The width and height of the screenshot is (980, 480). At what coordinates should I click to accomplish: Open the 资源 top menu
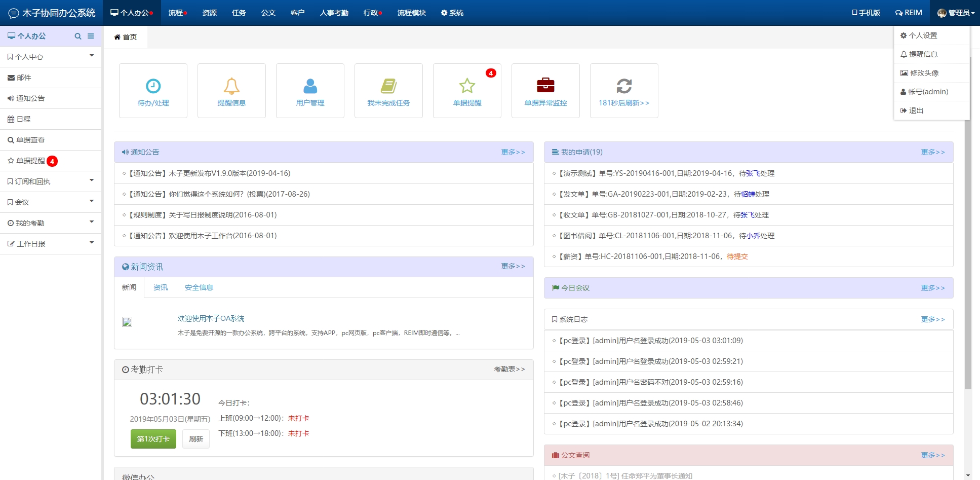[210, 13]
